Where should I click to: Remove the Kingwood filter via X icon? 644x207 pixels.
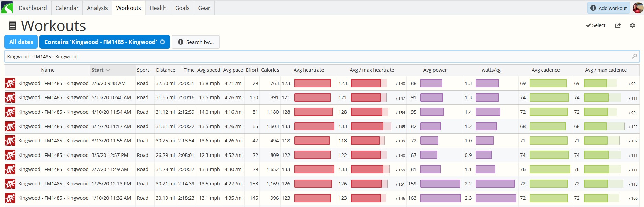click(x=162, y=42)
